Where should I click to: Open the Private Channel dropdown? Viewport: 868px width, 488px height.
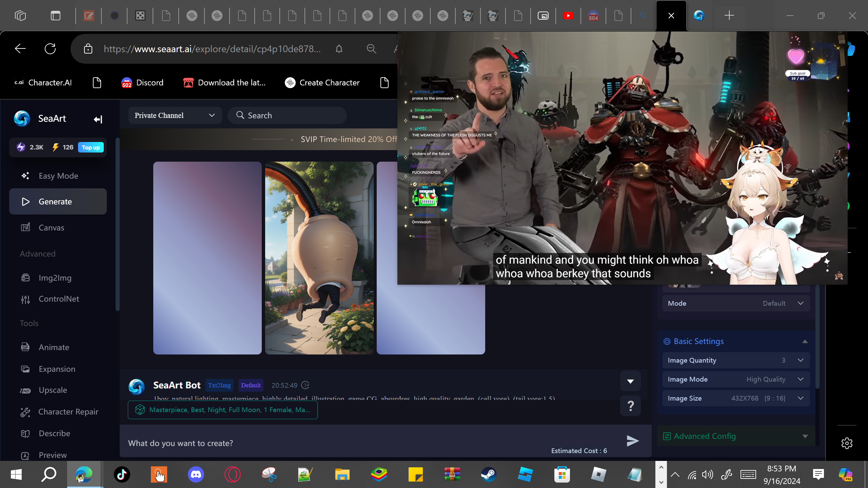coord(175,116)
